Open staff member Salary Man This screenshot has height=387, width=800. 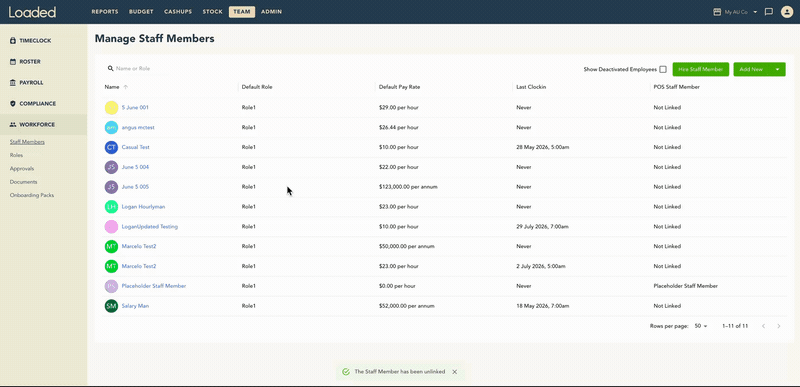point(135,306)
